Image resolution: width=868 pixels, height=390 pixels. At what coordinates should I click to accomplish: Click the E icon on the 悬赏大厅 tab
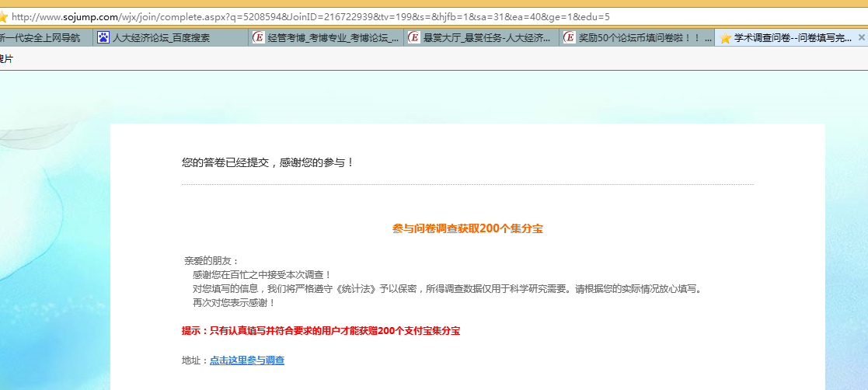point(413,37)
